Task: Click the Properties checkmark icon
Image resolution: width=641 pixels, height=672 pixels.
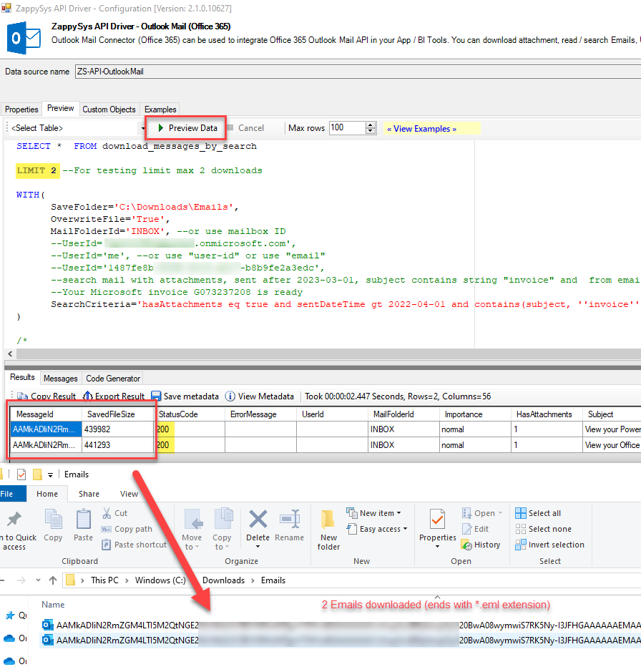Action: (x=438, y=520)
